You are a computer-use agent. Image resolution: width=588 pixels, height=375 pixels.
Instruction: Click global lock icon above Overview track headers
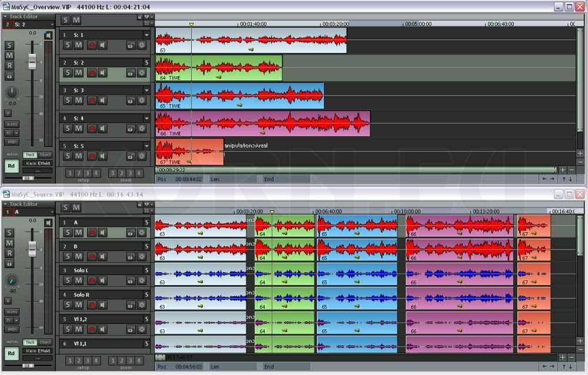(139, 17)
